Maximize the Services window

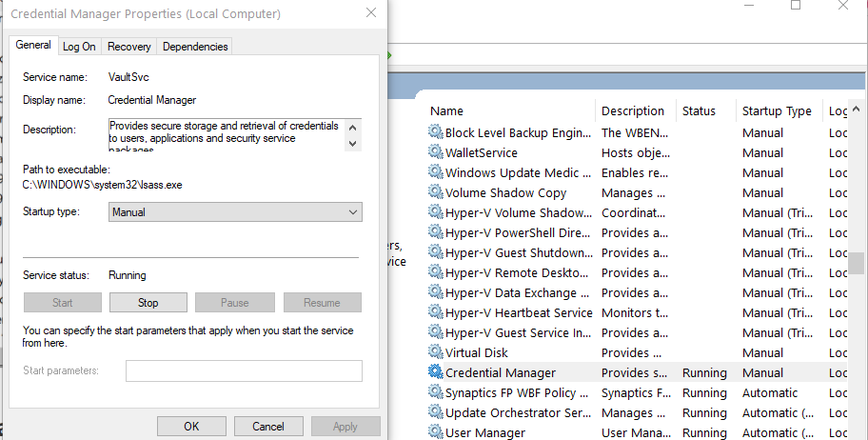pos(796,5)
